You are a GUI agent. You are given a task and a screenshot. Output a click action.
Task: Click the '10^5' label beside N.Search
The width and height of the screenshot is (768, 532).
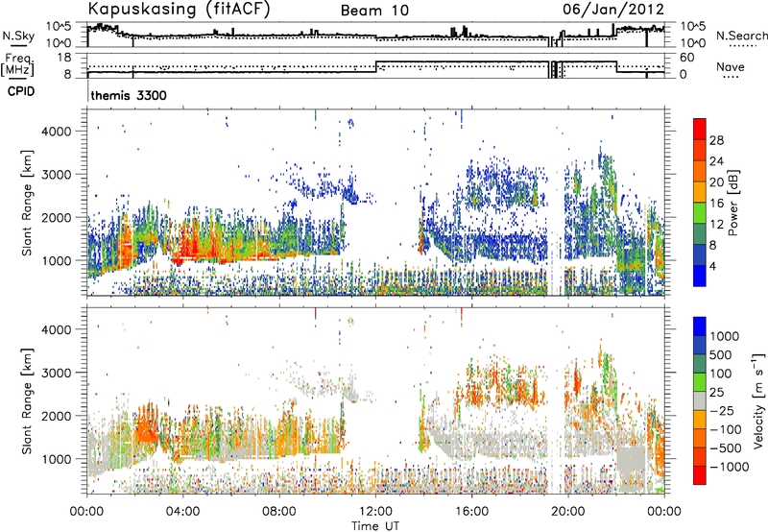click(693, 27)
